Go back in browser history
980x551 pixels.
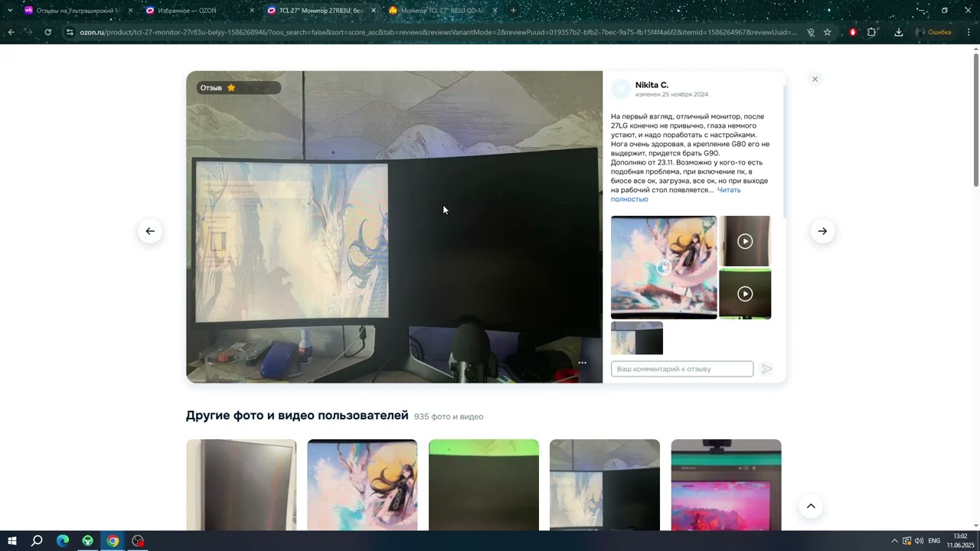click(11, 32)
